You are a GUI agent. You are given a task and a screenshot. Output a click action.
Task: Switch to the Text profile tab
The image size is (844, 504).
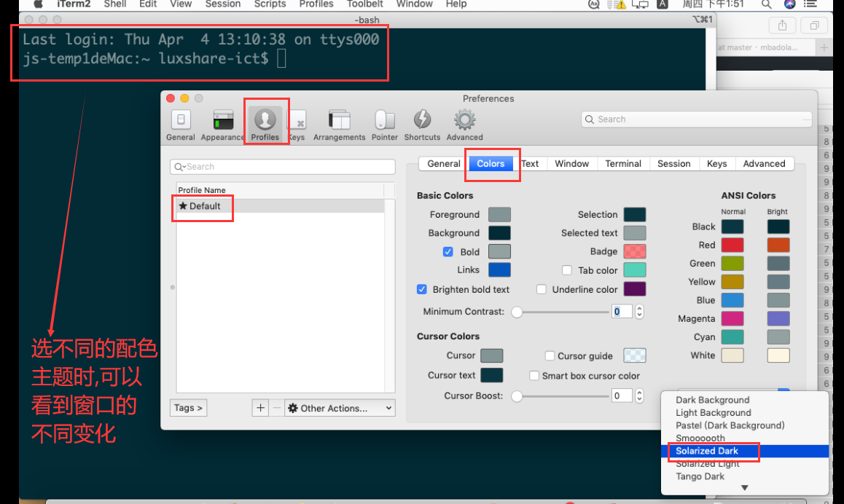[530, 164]
